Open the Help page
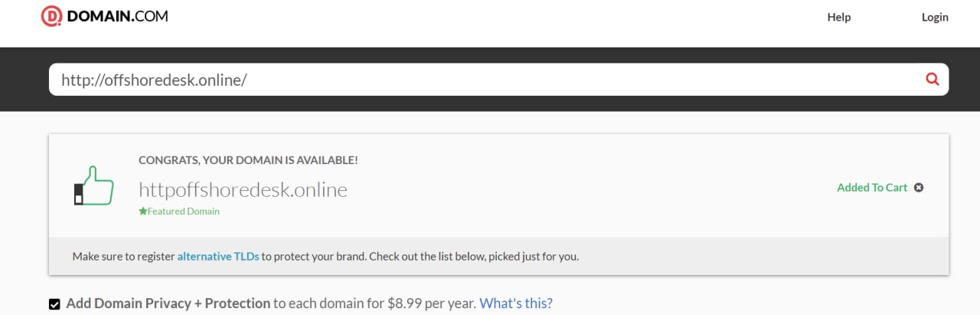980x315 pixels. coord(839,17)
